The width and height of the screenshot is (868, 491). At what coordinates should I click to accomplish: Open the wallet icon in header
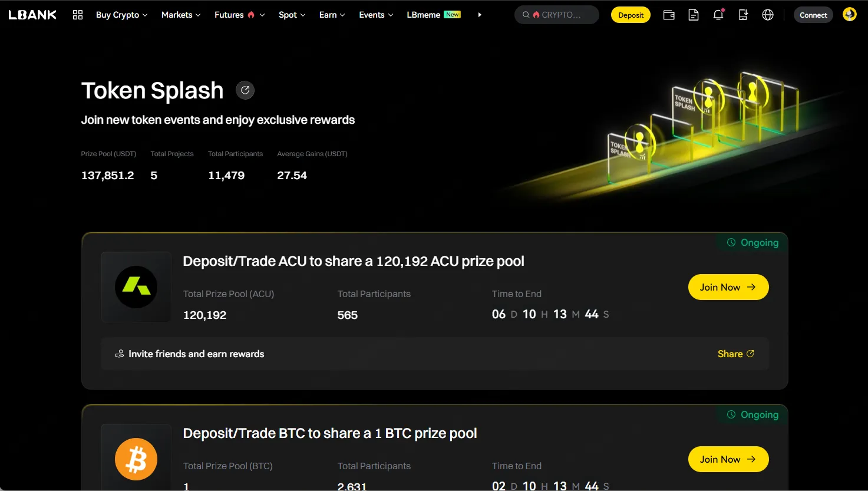669,15
